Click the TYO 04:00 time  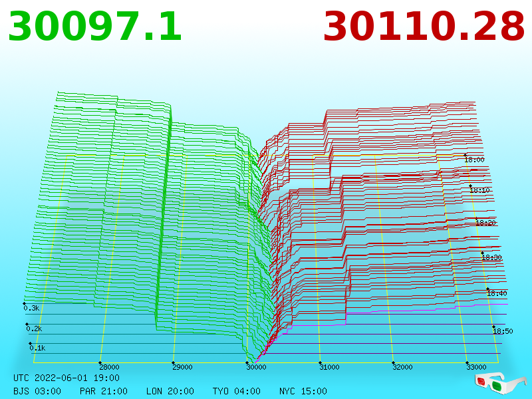pyautogui.click(x=237, y=391)
